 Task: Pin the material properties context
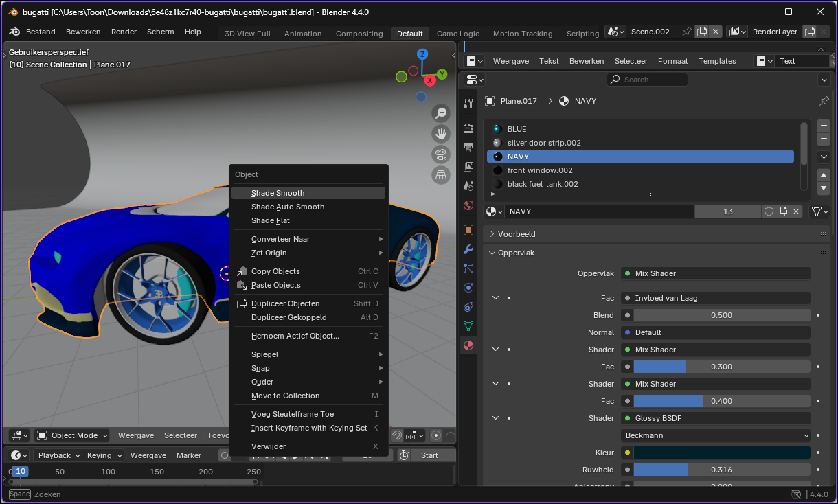822,100
